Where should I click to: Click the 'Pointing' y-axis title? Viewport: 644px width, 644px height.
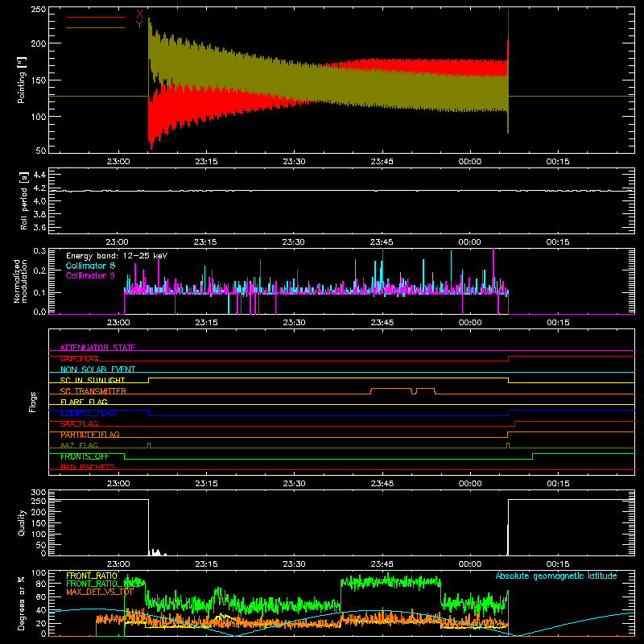[22, 80]
